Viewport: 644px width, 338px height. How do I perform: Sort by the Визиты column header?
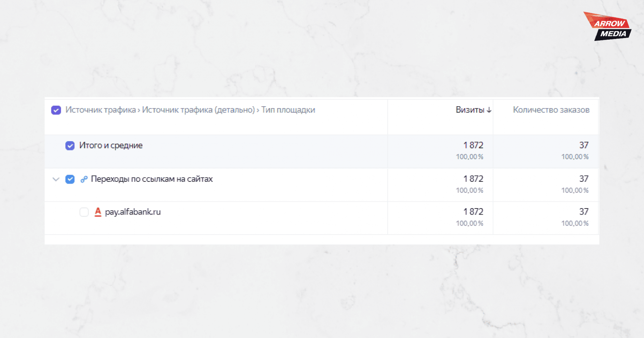point(470,110)
